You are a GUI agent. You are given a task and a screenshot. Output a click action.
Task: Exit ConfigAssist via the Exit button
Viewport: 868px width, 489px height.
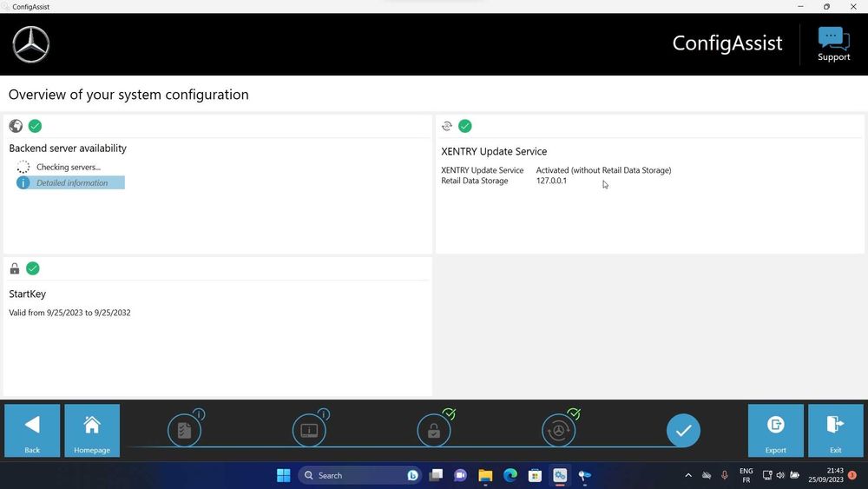coord(835,430)
